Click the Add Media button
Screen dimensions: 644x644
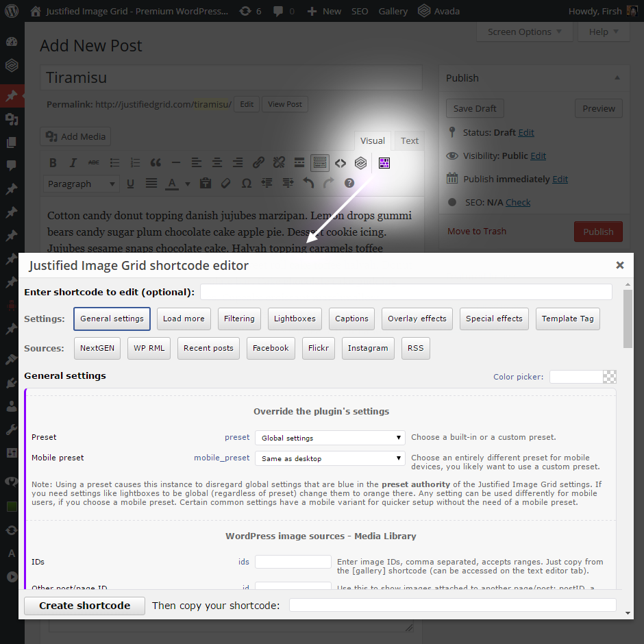(75, 136)
